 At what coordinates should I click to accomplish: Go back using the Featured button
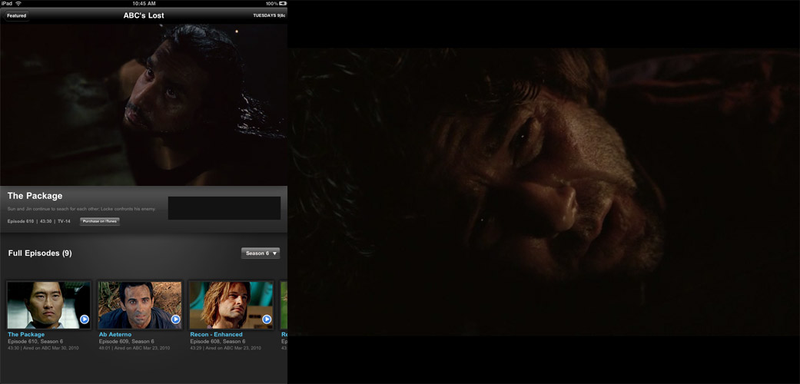[x=16, y=16]
